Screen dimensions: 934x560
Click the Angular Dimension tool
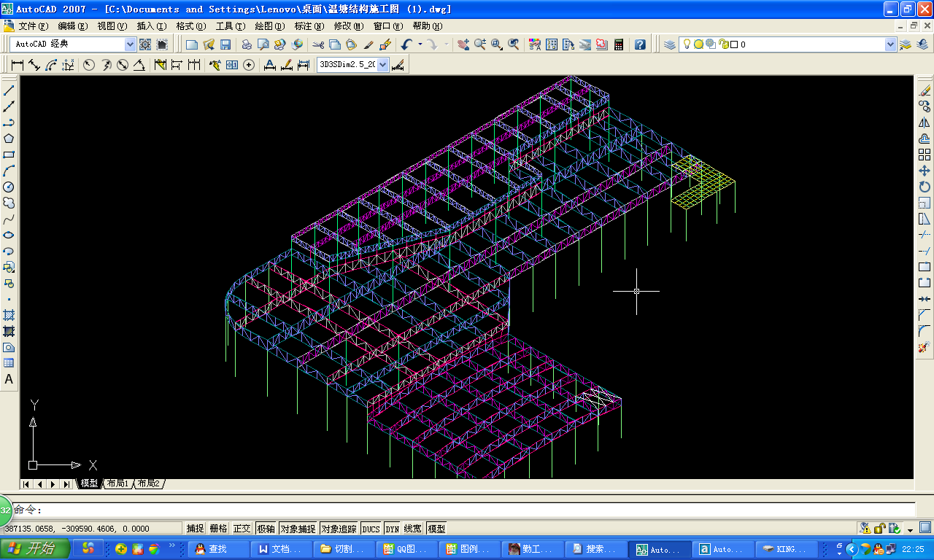[x=139, y=65]
